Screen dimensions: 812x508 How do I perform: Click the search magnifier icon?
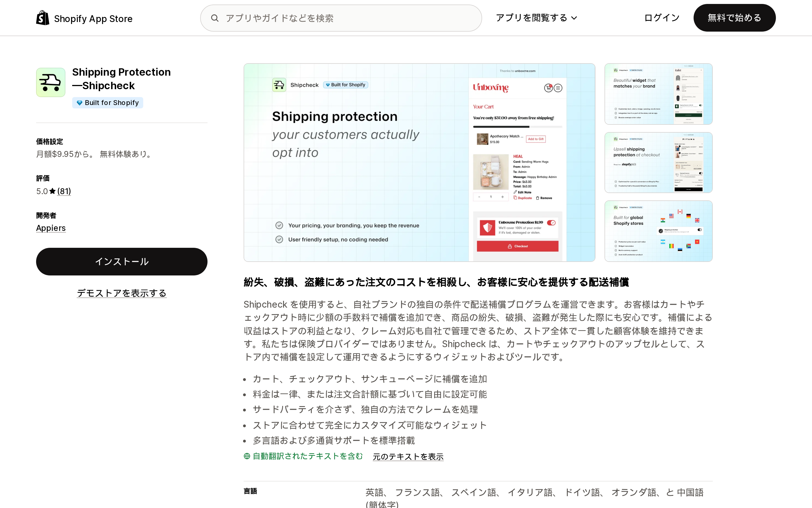[215, 18]
